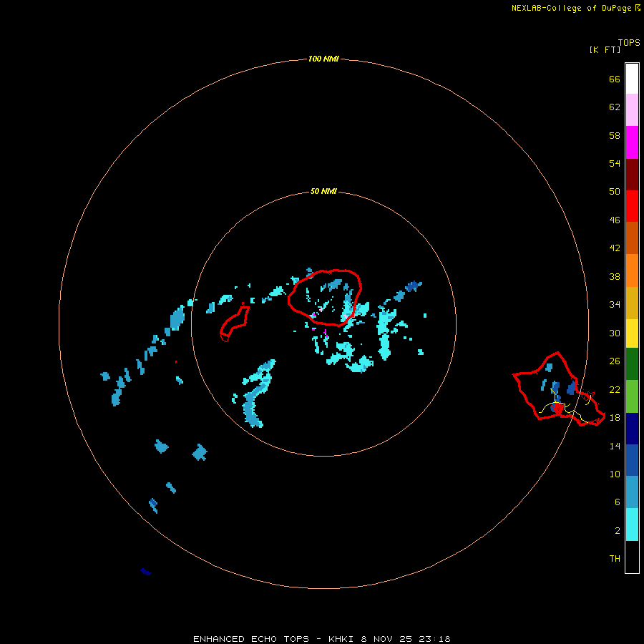Click the cyan swatch near 2
644x644 pixels.
632,525
